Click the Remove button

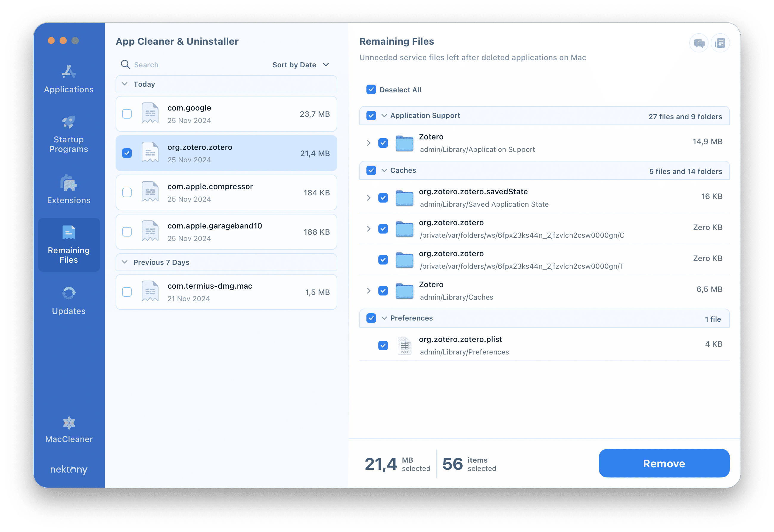pos(663,464)
